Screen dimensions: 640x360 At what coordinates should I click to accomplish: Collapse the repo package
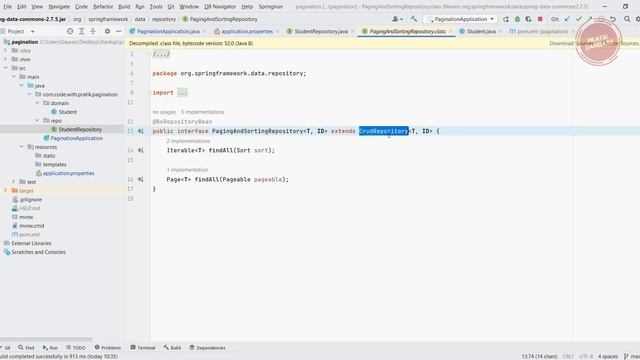pyautogui.click(x=37, y=121)
